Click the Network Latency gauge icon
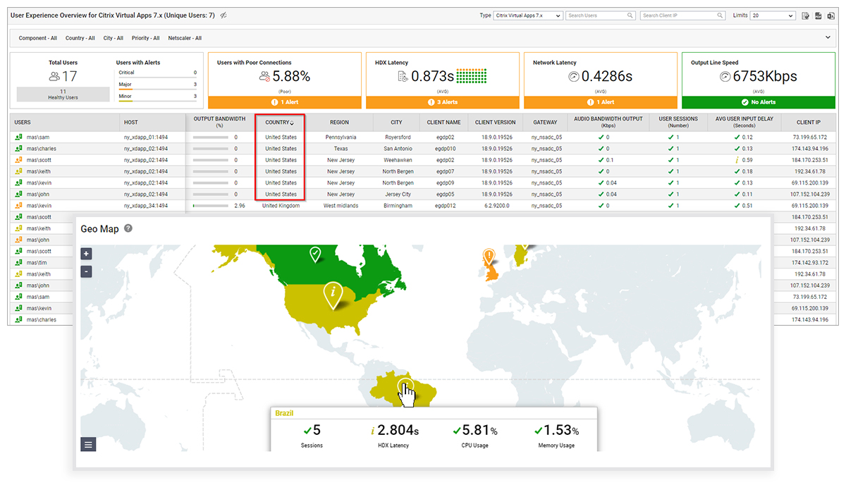 click(573, 76)
